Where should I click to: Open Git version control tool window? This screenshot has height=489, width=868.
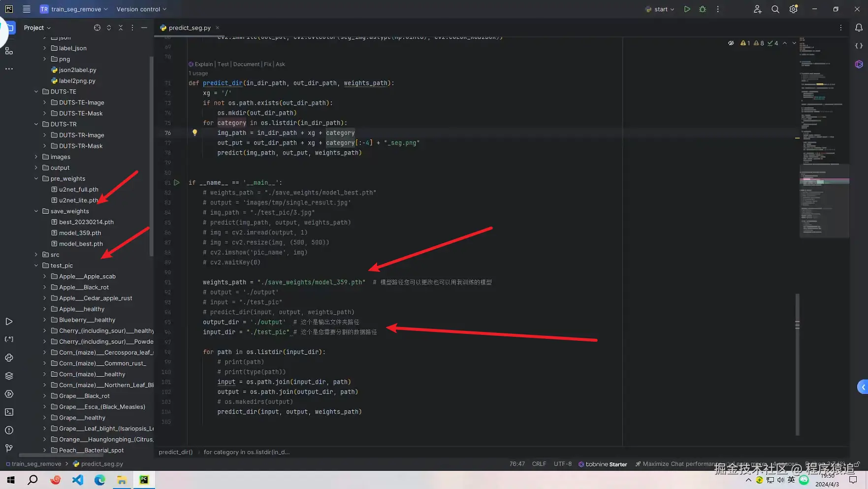point(9,448)
